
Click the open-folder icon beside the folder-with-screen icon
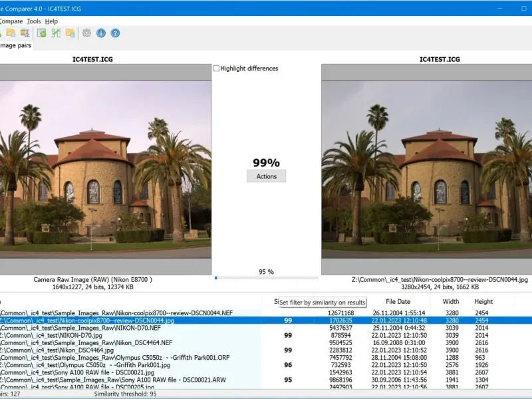click(9, 33)
